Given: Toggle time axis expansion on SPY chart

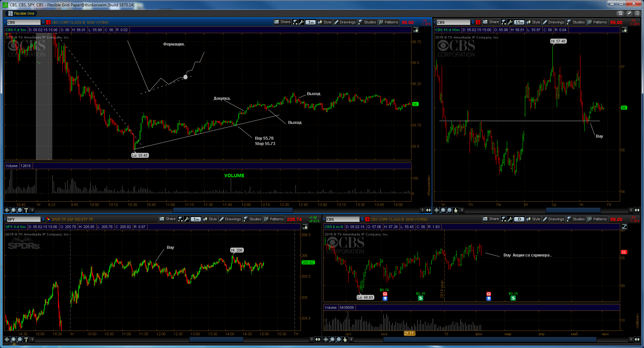Looking at the screenshot, I should [x=318, y=339].
